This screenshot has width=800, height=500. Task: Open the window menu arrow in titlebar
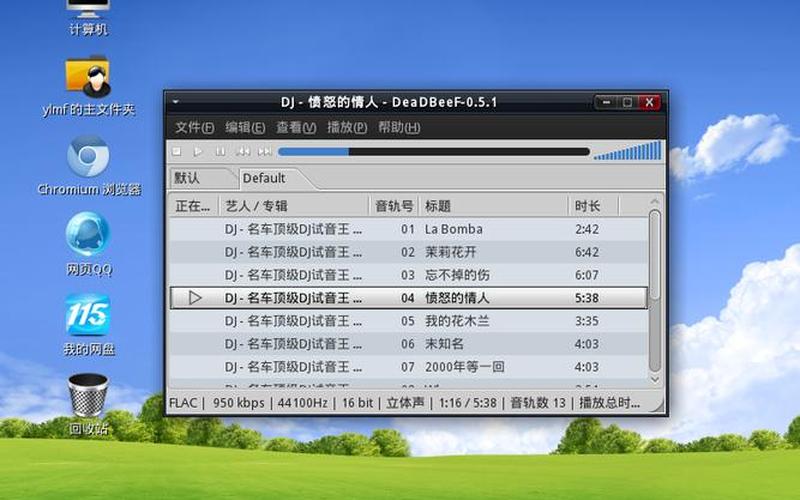176,102
